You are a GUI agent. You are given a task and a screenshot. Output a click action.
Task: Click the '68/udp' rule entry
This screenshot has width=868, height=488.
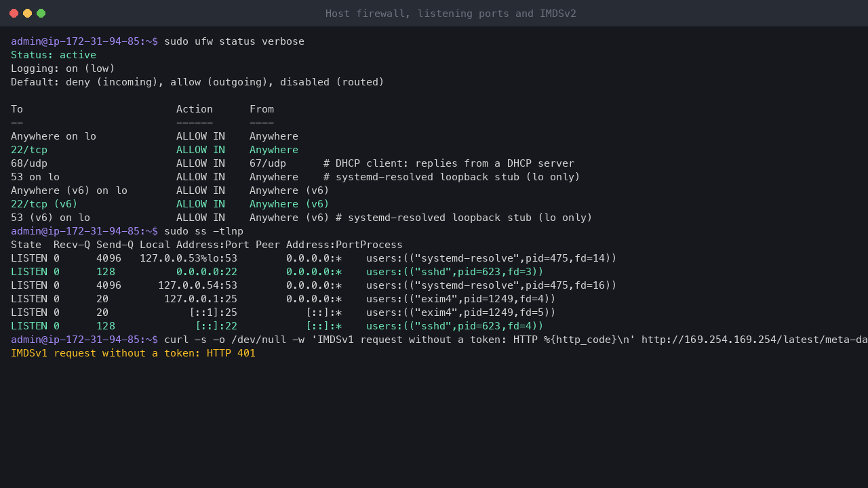click(29, 163)
